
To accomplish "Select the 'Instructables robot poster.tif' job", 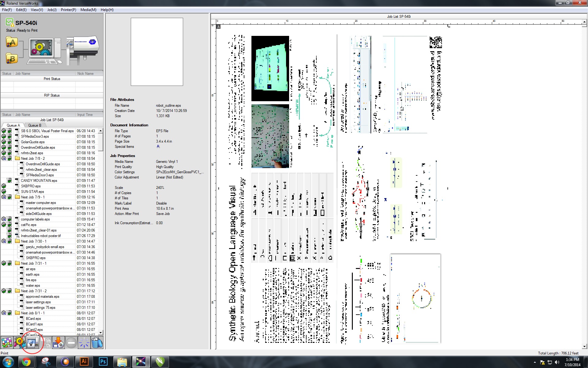I will 41,236.
